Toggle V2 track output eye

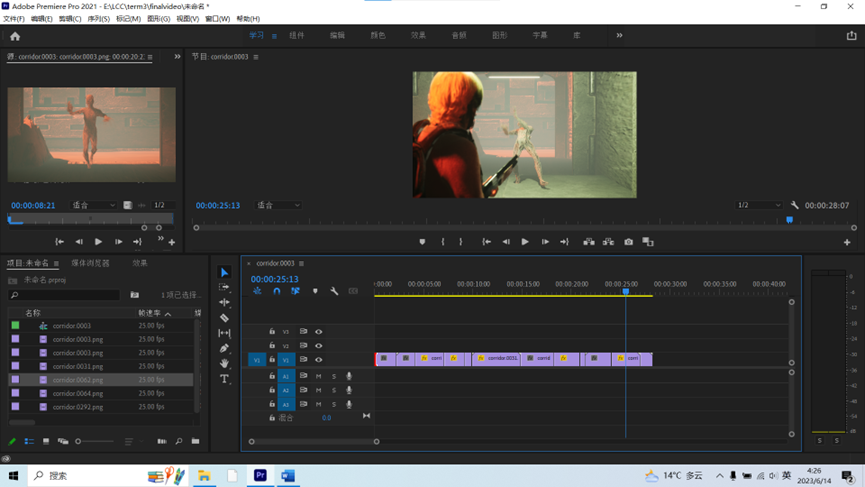(x=318, y=345)
